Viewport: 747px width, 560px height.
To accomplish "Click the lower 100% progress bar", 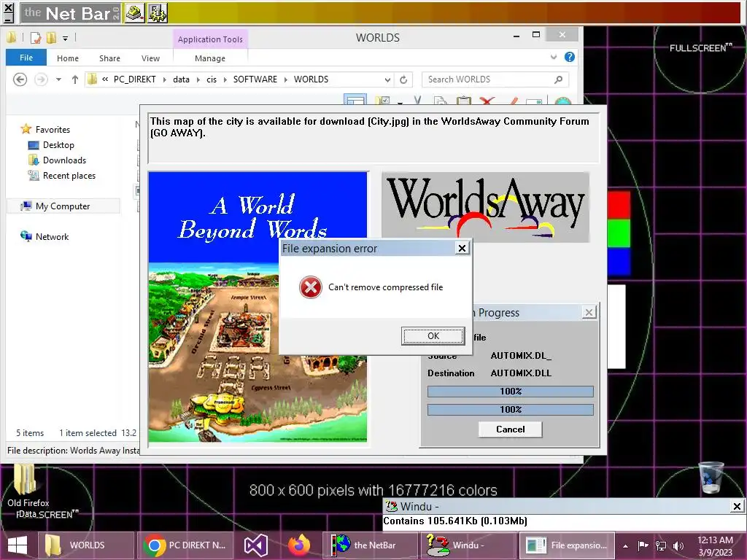I will click(510, 410).
